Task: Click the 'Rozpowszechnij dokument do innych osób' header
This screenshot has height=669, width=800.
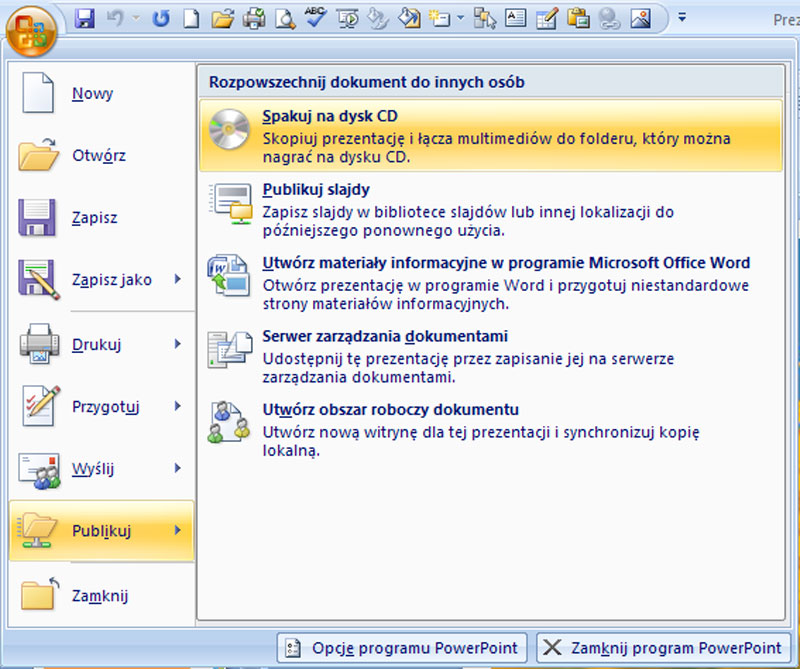Action: pos(367,82)
